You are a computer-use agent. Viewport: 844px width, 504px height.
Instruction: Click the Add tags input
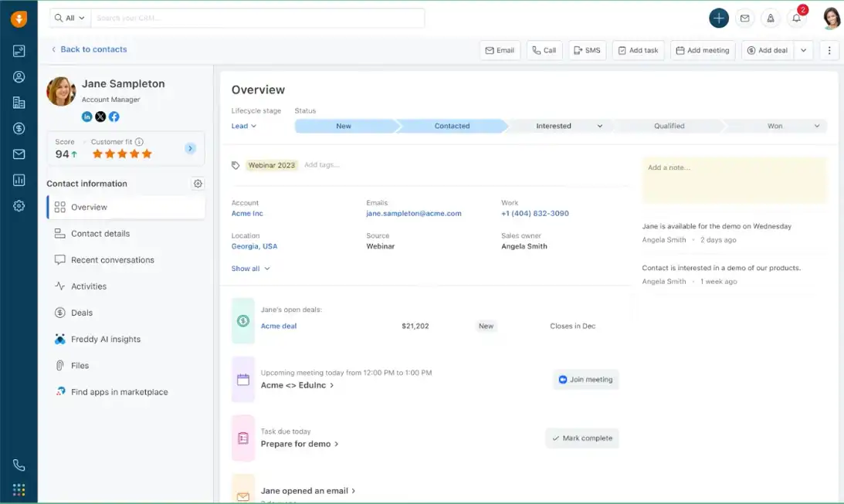pos(322,165)
